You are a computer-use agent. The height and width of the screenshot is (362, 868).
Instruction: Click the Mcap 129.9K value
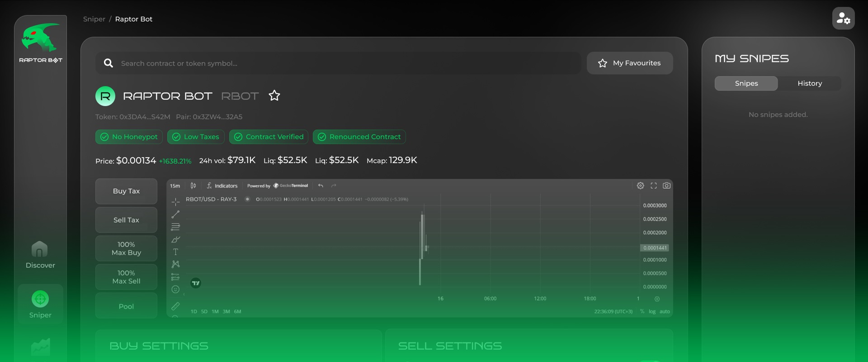tap(403, 160)
